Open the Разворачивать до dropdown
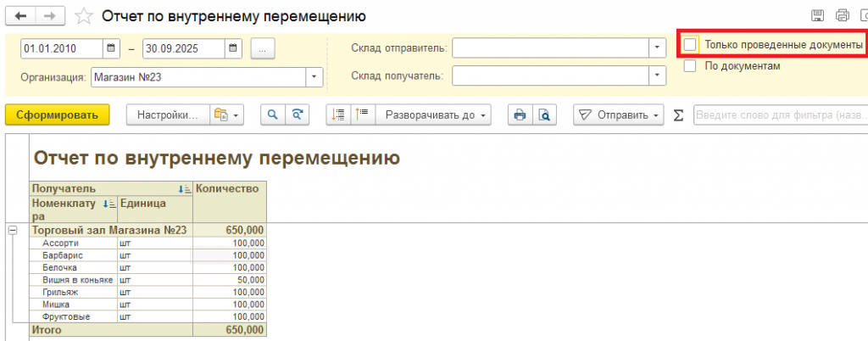This screenshot has width=868, height=341. click(x=433, y=115)
